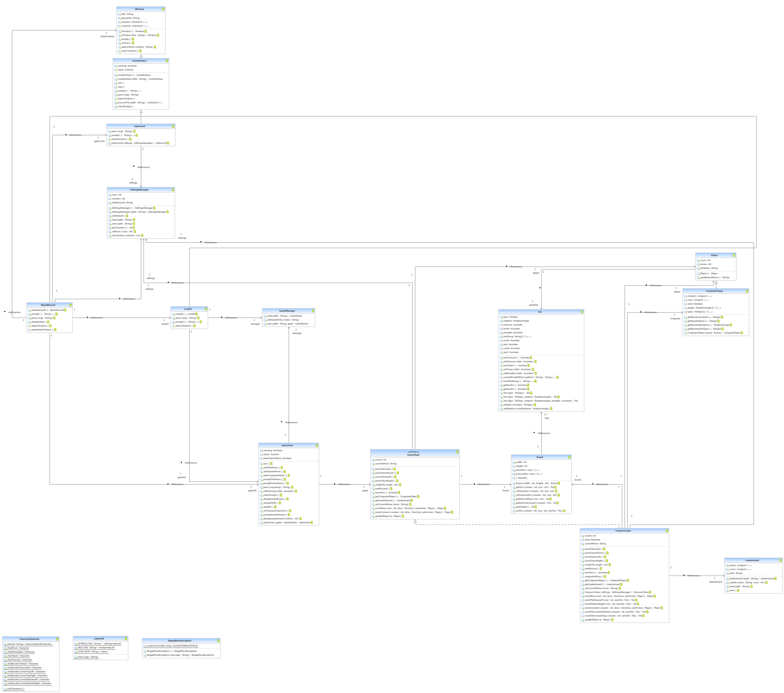
Task: Click the green icon in Player class header
Action: coord(734,255)
